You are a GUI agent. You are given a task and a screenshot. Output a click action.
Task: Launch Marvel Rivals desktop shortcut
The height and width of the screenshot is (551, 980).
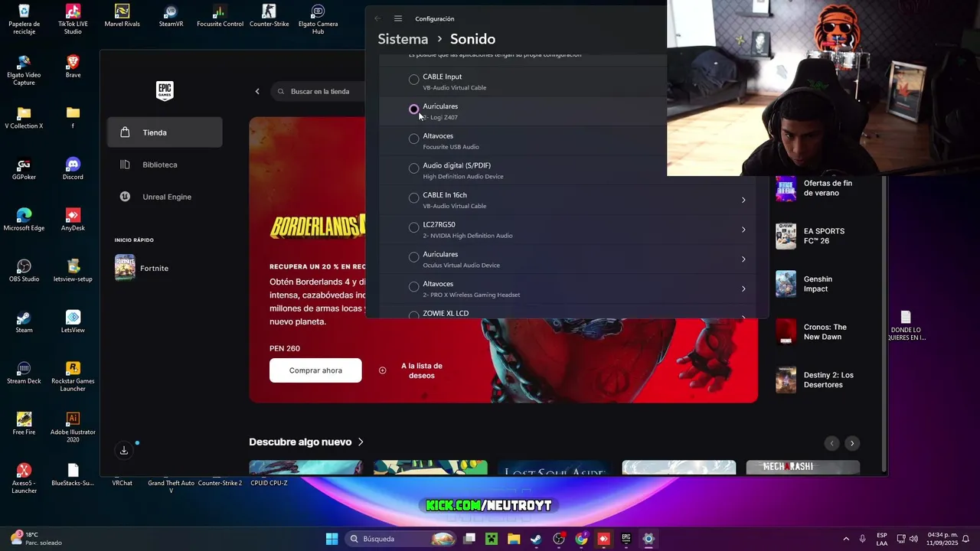[x=122, y=16]
